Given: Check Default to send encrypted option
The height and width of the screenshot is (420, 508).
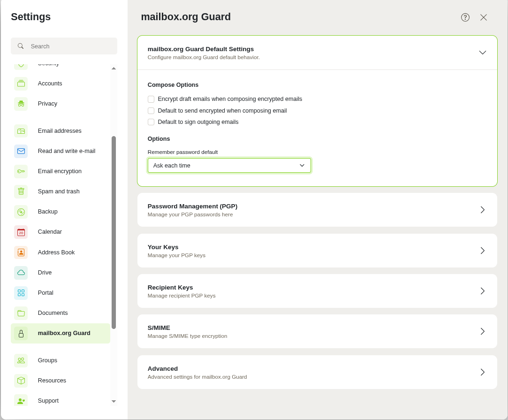Looking at the screenshot, I should [x=151, y=111].
